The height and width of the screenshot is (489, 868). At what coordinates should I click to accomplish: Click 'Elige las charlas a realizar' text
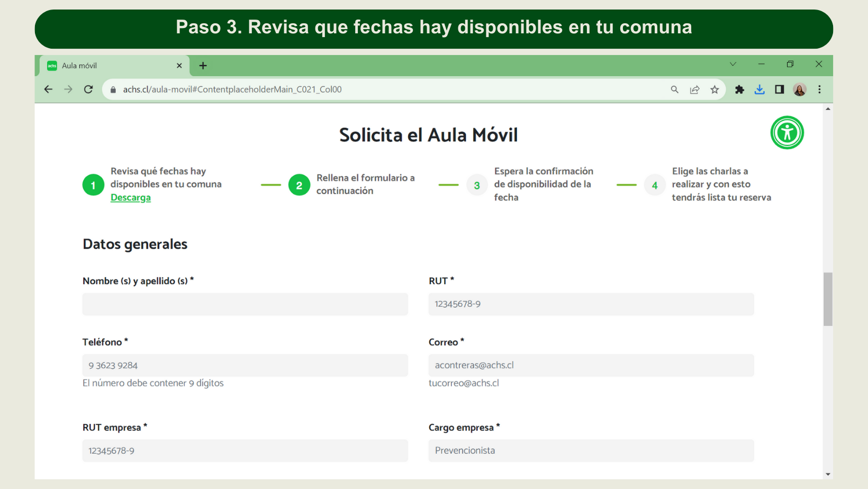click(x=721, y=184)
